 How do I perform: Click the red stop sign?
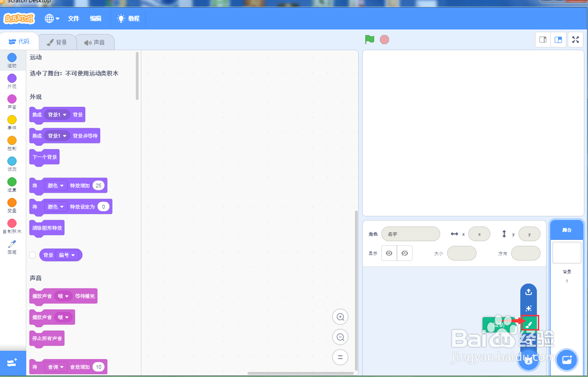tap(384, 40)
